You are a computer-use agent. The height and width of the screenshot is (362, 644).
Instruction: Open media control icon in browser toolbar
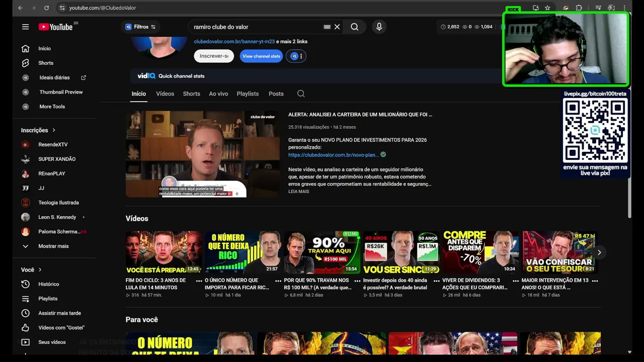598,8
